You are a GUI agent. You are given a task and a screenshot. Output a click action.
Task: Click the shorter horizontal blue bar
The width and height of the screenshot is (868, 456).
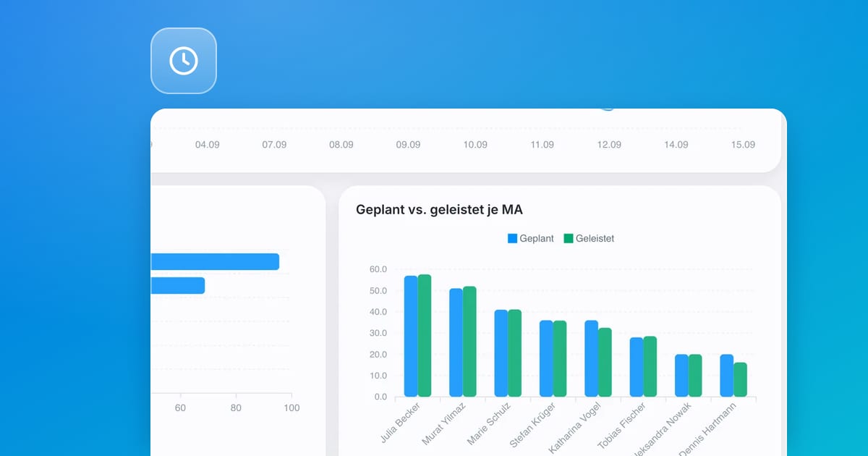coord(178,285)
